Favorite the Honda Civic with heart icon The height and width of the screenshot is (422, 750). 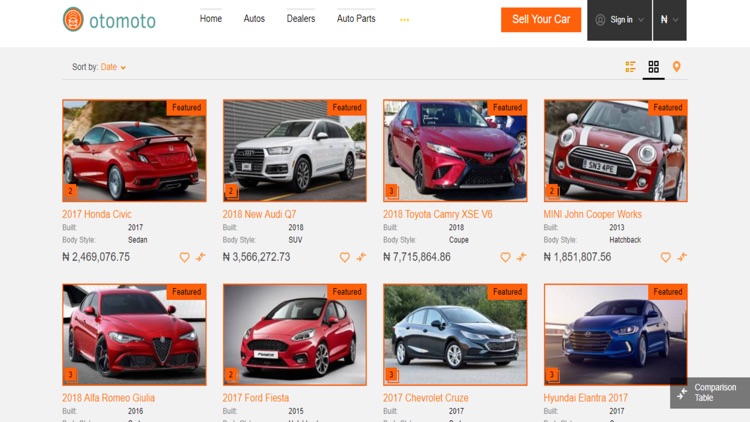[x=184, y=257]
